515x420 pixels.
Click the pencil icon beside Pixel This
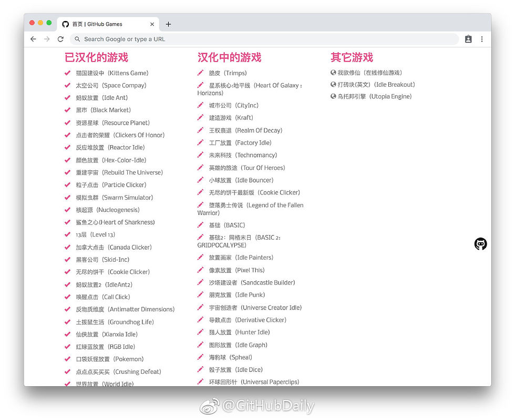(x=200, y=270)
